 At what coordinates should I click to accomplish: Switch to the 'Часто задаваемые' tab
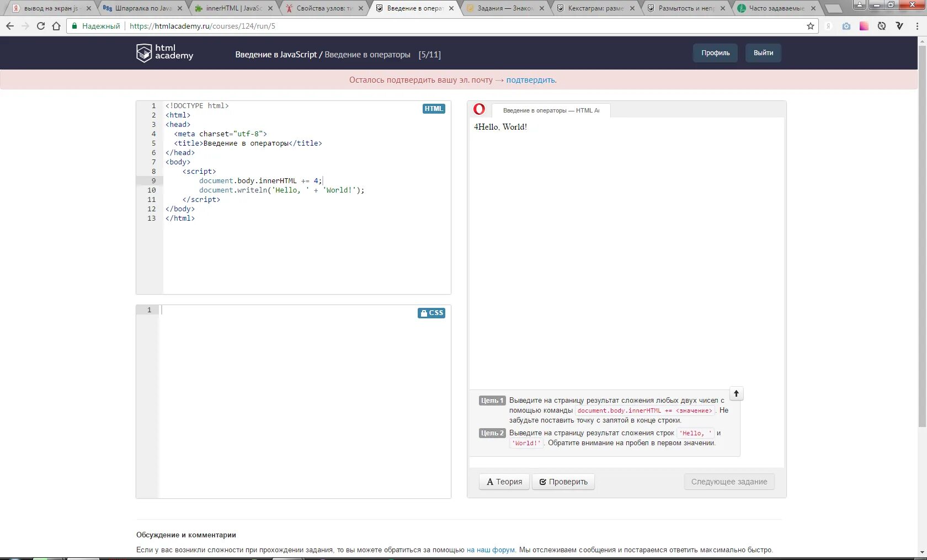pyautogui.click(x=776, y=8)
